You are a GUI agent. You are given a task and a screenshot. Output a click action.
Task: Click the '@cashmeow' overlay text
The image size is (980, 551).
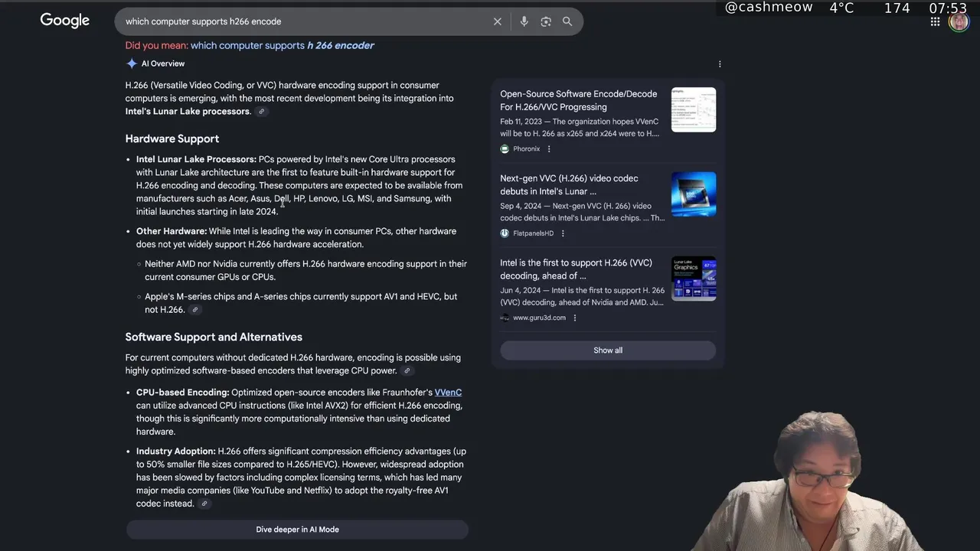[769, 8]
